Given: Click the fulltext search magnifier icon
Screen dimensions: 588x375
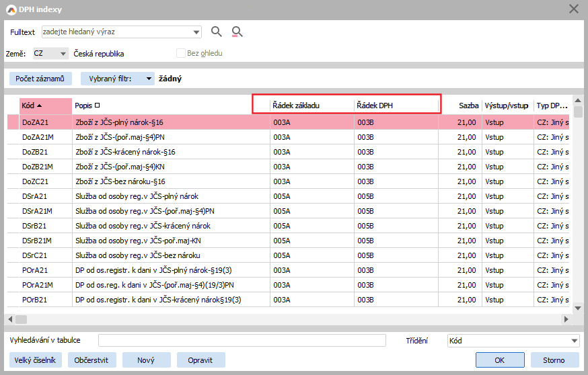Looking at the screenshot, I should tap(216, 32).
